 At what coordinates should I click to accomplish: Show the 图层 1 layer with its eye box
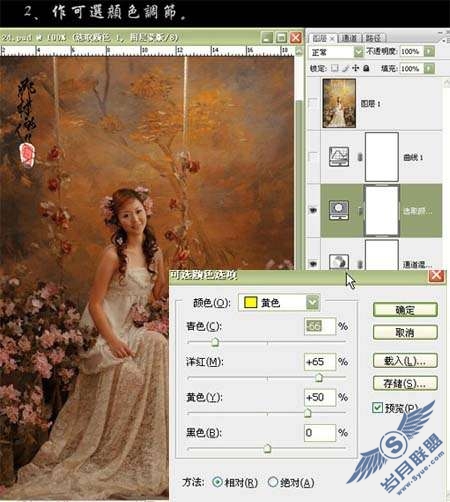[x=313, y=103]
